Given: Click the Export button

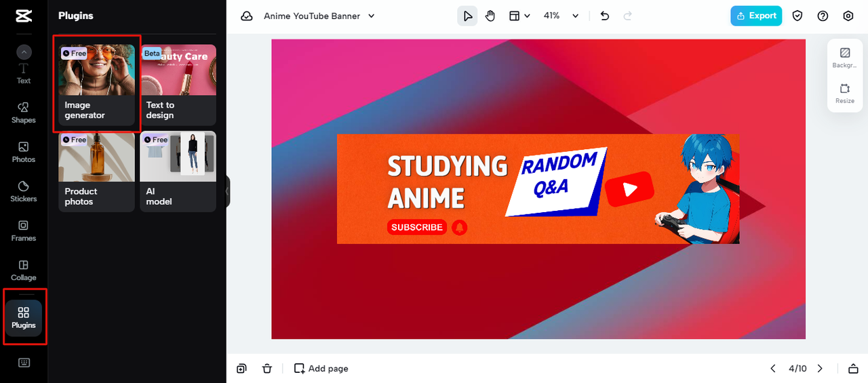Looking at the screenshot, I should [756, 16].
